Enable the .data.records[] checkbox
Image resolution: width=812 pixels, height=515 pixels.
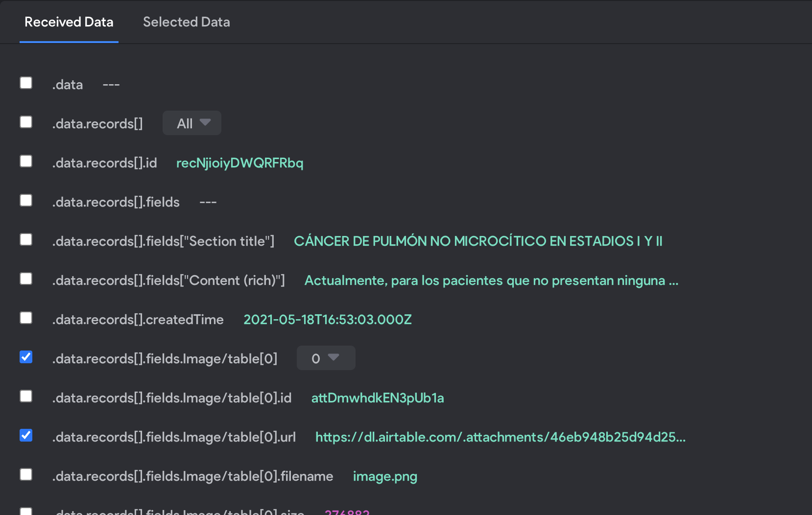click(26, 122)
